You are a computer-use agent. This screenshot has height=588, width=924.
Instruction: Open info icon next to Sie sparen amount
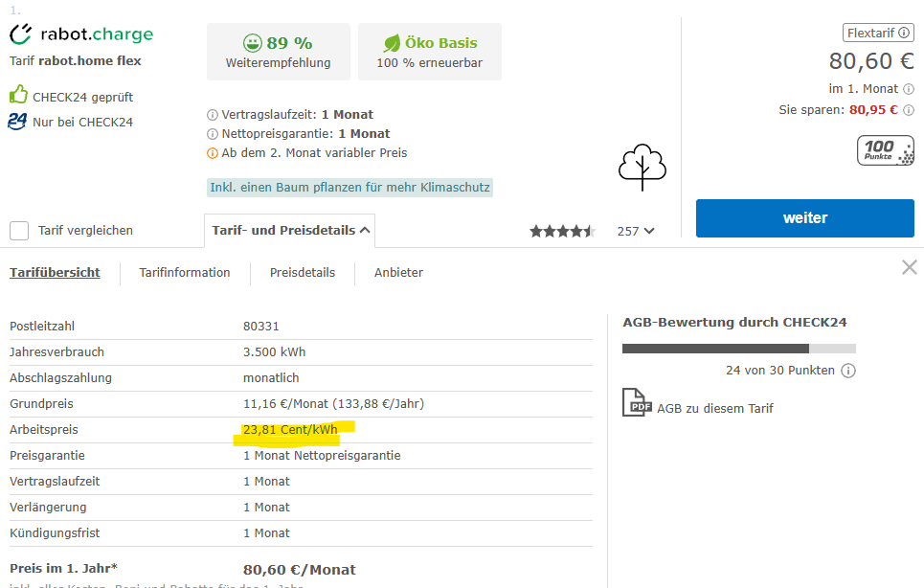click(x=909, y=110)
